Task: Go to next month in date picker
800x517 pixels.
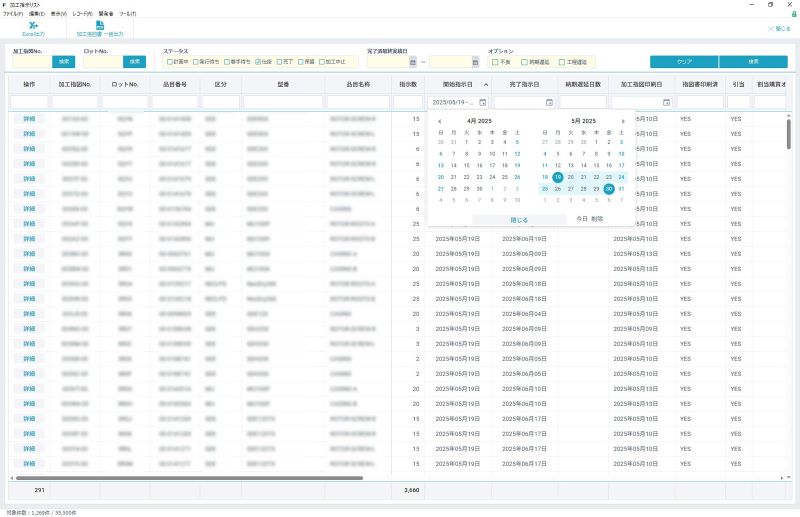Action: [x=623, y=121]
